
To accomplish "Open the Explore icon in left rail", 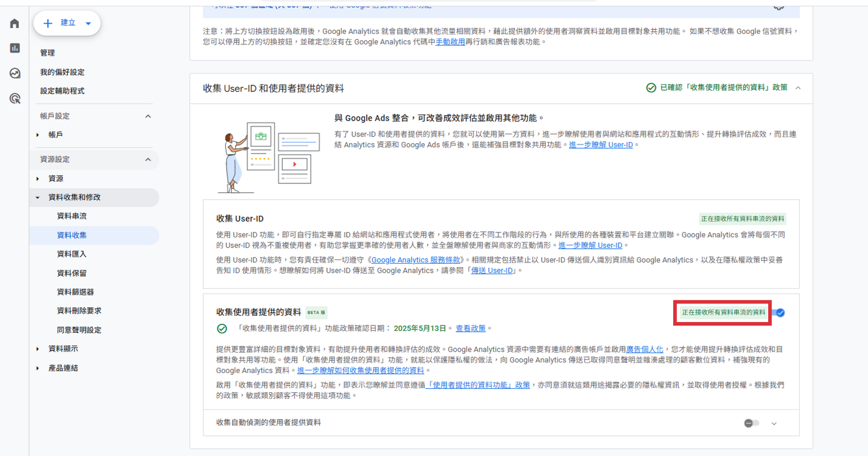I will 15,73.
